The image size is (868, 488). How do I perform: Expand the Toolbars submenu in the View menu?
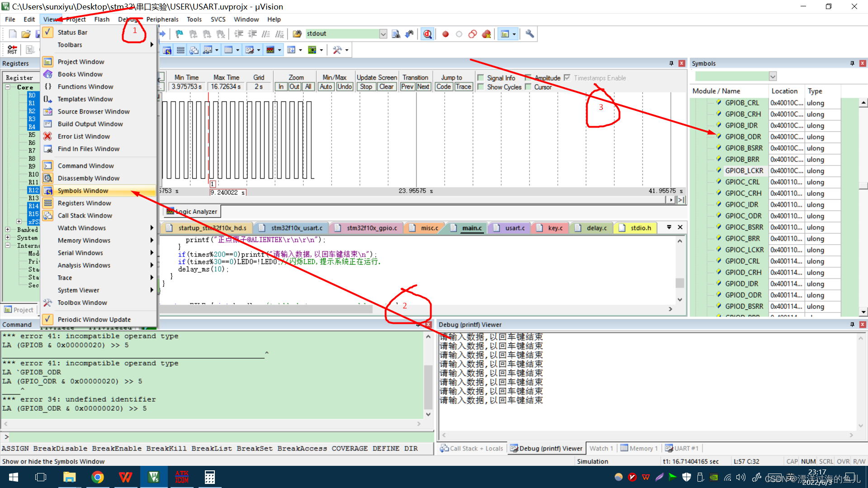[99, 45]
